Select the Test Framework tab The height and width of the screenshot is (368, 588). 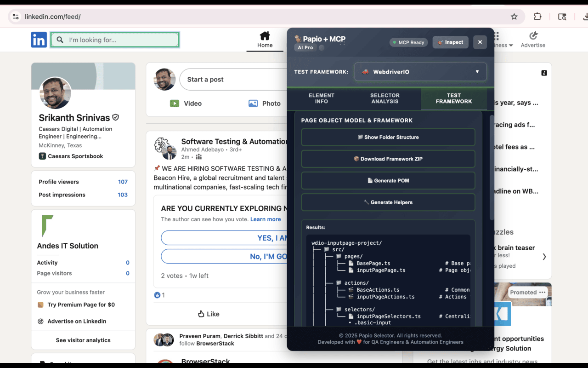[454, 98]
